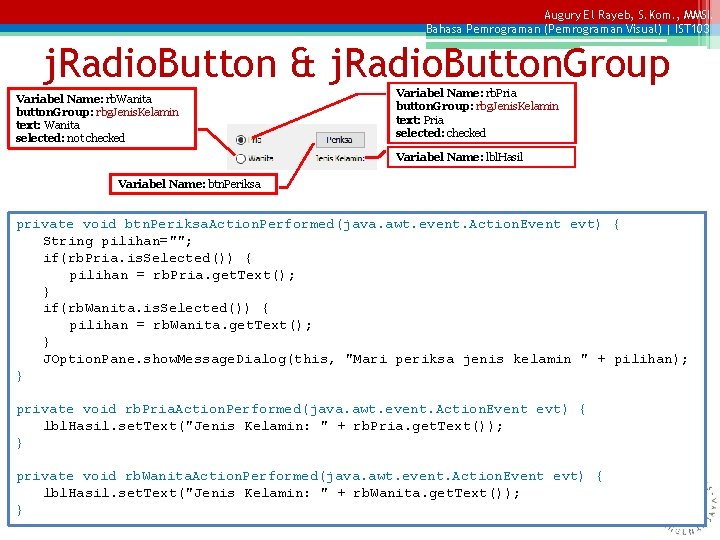This screenshot has width=720, height=540.
Task: Click the code line 'pilihan = rbWanita.getText();'
Action: [191, 325]
